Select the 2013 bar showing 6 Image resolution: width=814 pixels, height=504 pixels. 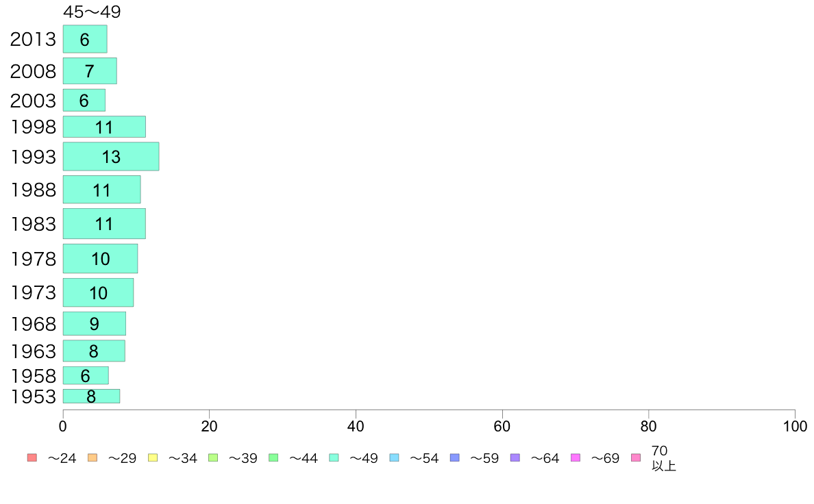click(x=85, y=39)
